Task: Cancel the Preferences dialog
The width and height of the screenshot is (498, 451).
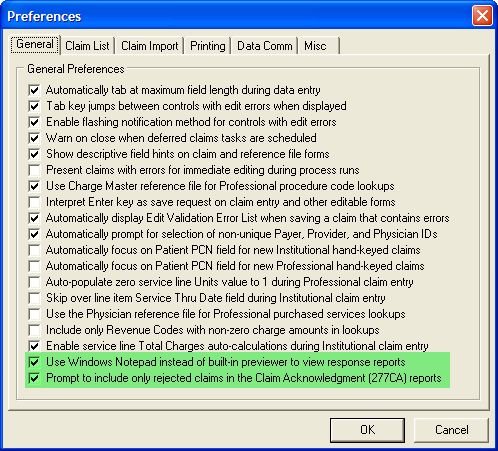Action: (x=451, y=430)
